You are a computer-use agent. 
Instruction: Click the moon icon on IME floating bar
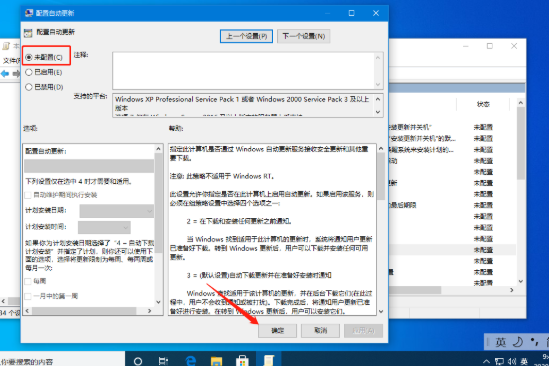(518, 342)
